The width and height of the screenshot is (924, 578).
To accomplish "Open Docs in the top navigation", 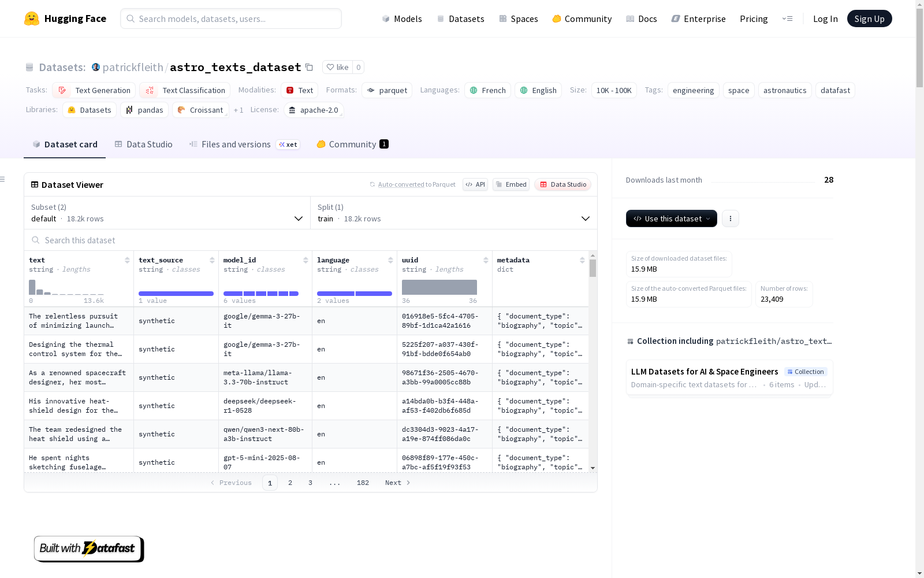I will point(641,18).
